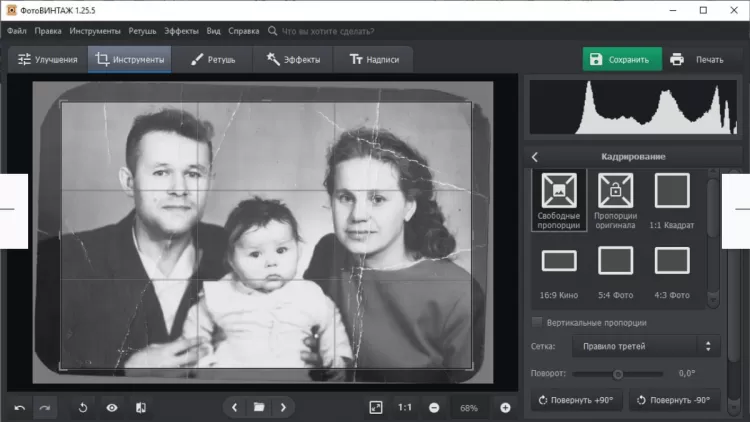Screen dimensions: 750x422
Task: Open the Ретушь menu in menu bar
Action: [142, 31]
